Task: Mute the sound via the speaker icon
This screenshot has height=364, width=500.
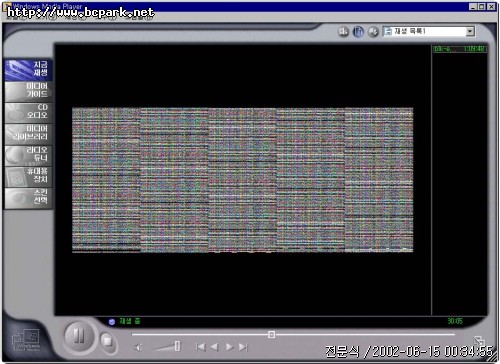Action: [138, 348]
